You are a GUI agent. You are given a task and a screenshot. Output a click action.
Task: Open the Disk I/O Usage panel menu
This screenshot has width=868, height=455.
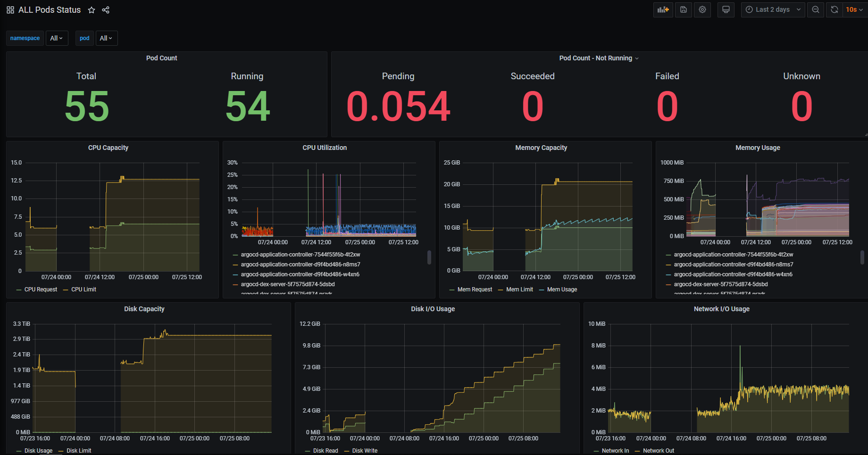433,309
